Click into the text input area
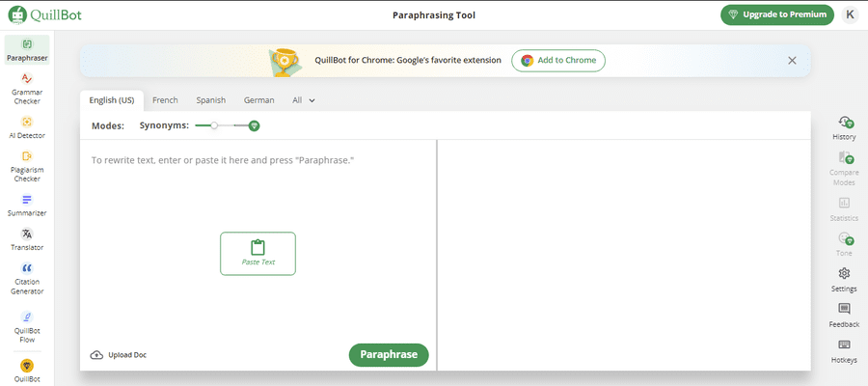868x386 pixels. click(x=258, y=241)
